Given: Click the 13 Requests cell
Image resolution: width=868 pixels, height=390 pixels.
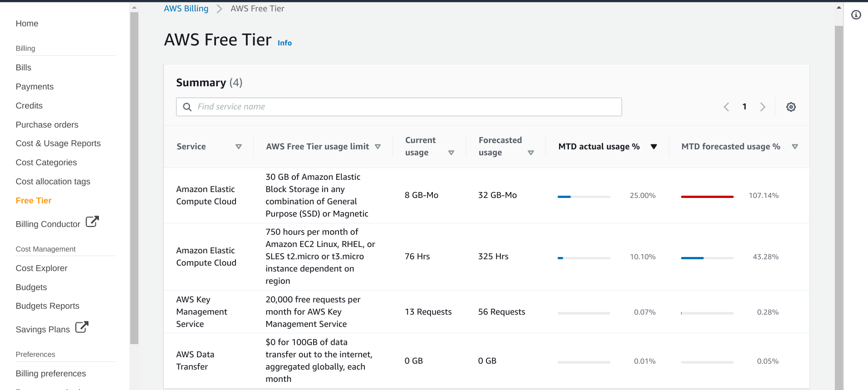Looking at the screenshot, I should pos(428,312).
